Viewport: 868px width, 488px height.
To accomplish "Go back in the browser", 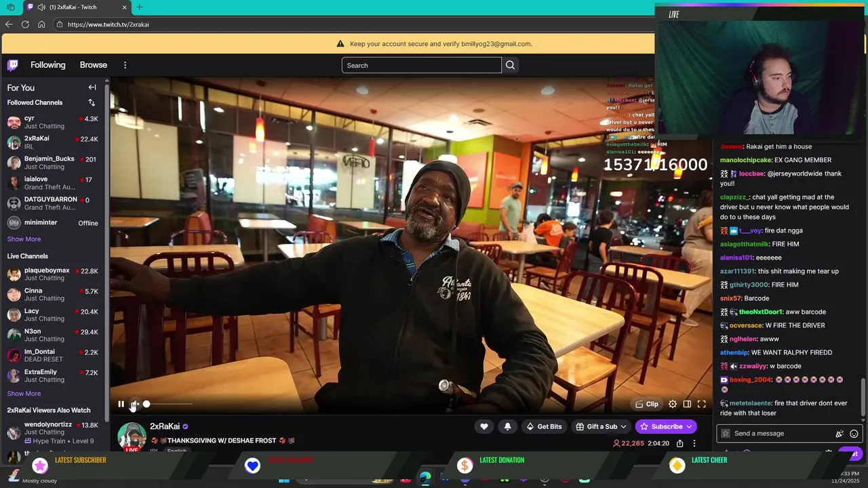I will (x=9, y=24).
